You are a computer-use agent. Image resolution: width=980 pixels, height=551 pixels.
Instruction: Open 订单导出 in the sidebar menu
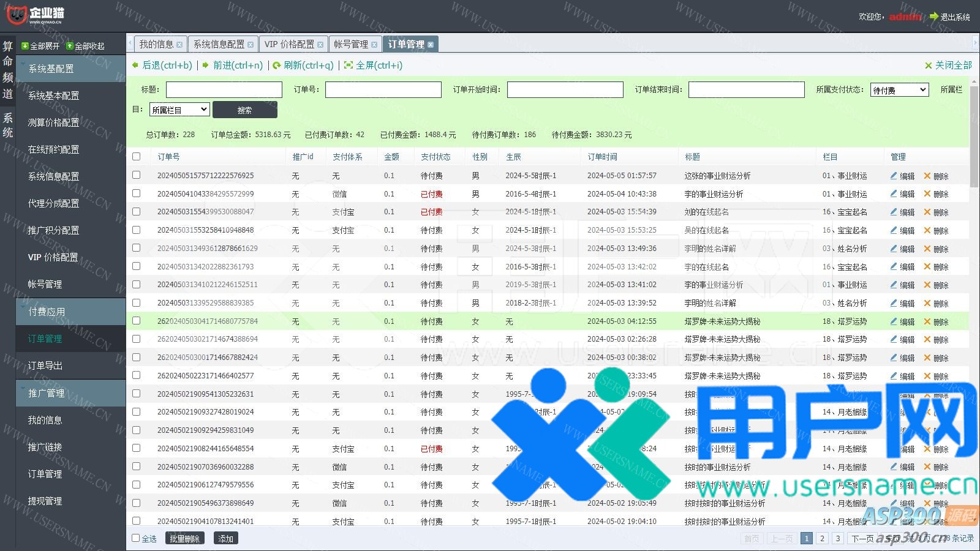click(45, 365)
